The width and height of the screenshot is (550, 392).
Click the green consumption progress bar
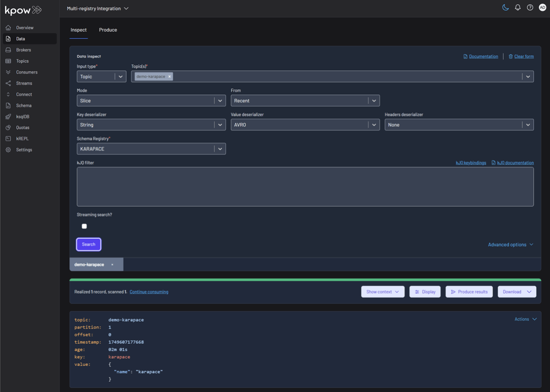tap(305, 280)
